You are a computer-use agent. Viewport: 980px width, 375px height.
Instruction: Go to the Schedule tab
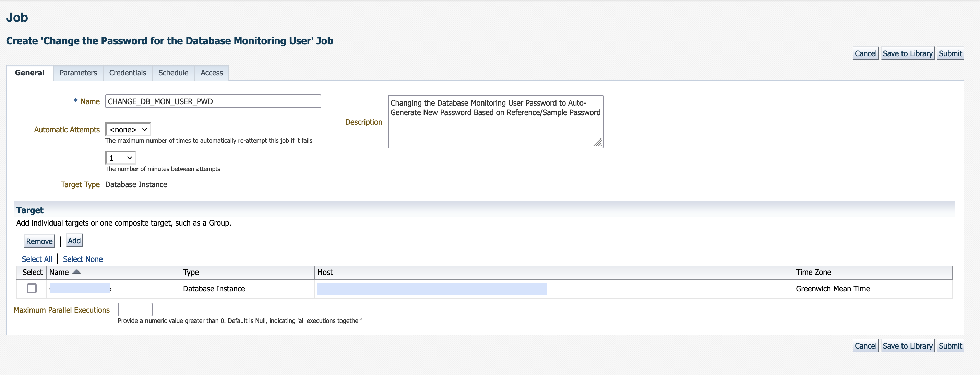coord(173,73)
